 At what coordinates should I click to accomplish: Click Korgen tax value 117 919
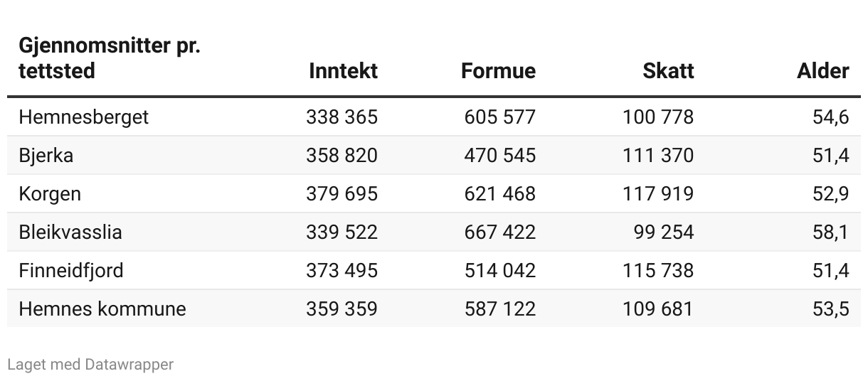(657, 193)
